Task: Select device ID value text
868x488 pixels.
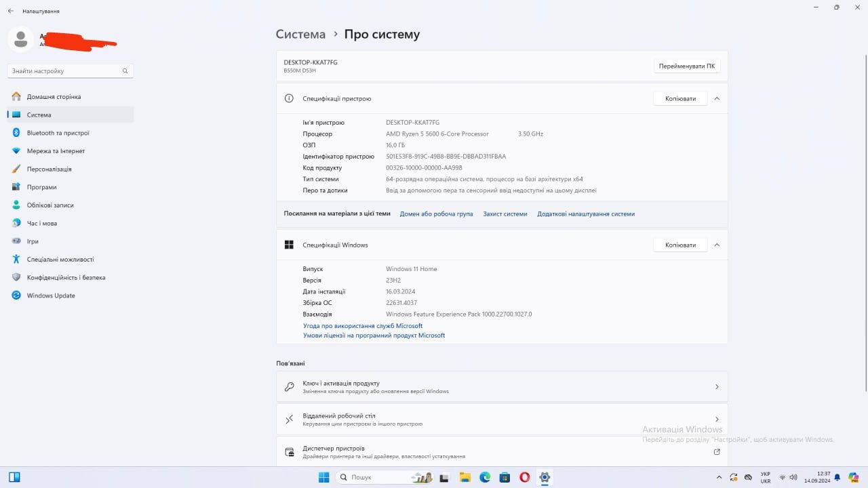Action: [x=446, y=157]
